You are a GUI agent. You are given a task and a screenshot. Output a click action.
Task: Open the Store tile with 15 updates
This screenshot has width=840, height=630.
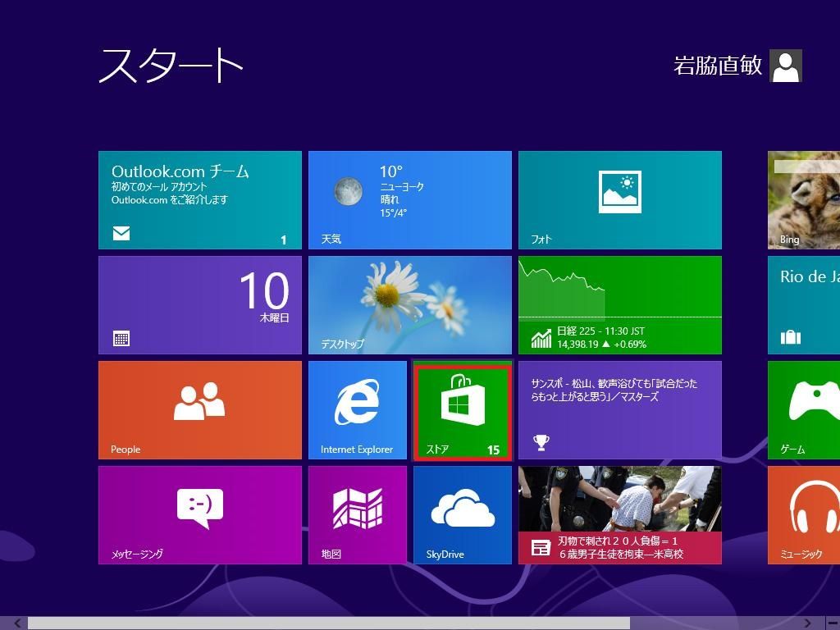click(x=463, y=412)
